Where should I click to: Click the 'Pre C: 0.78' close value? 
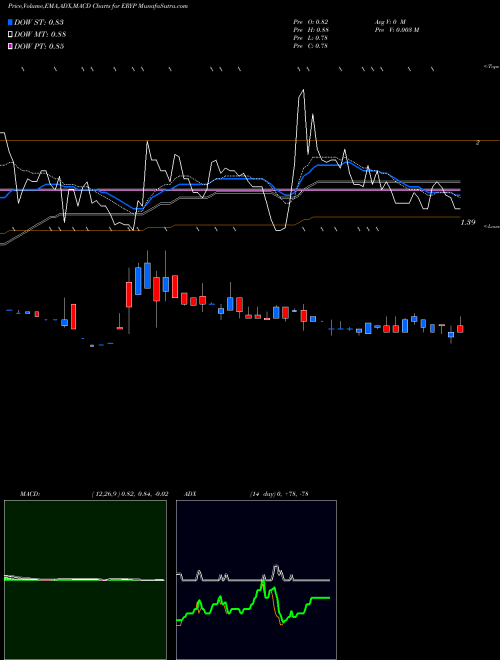pos(310,46)
